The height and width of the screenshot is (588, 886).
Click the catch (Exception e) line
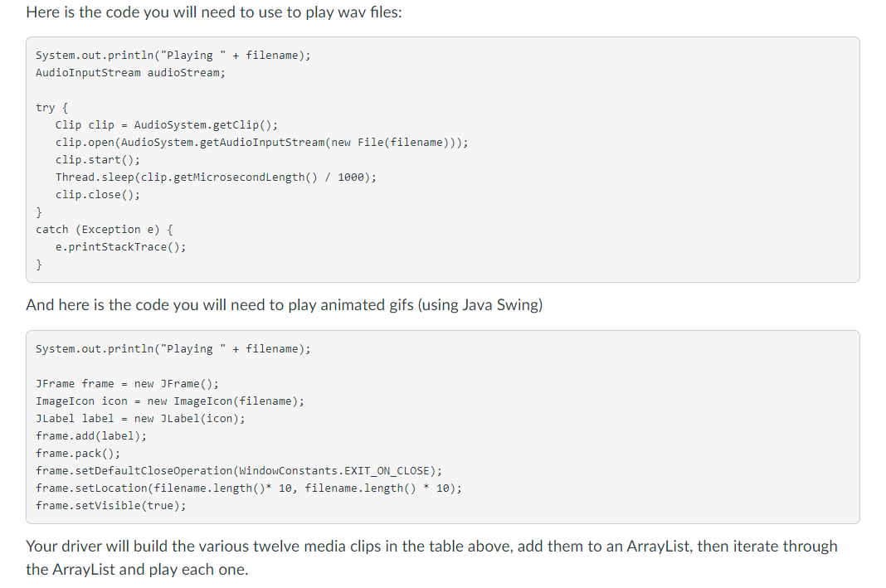click(105, 230)
